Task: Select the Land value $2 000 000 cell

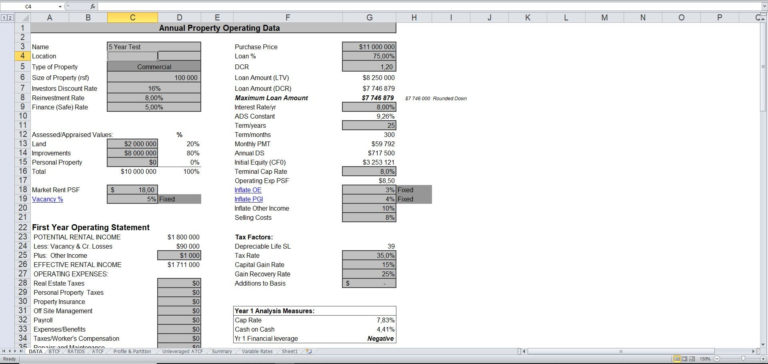Action: (132, 144)
